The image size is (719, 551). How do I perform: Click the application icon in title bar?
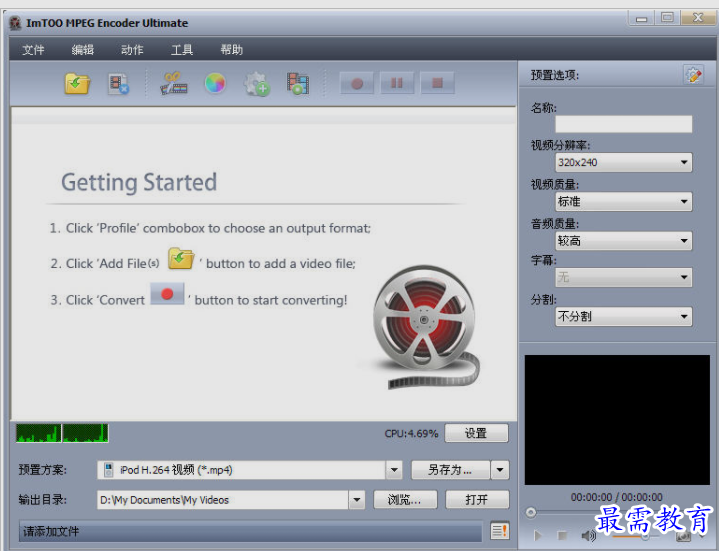(16, 23)
